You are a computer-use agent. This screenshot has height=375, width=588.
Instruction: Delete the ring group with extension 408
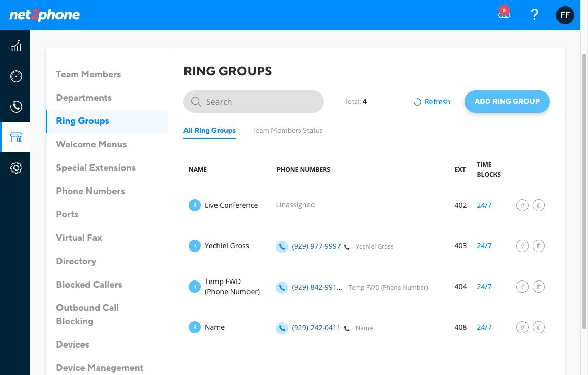(x=539, y=327)
